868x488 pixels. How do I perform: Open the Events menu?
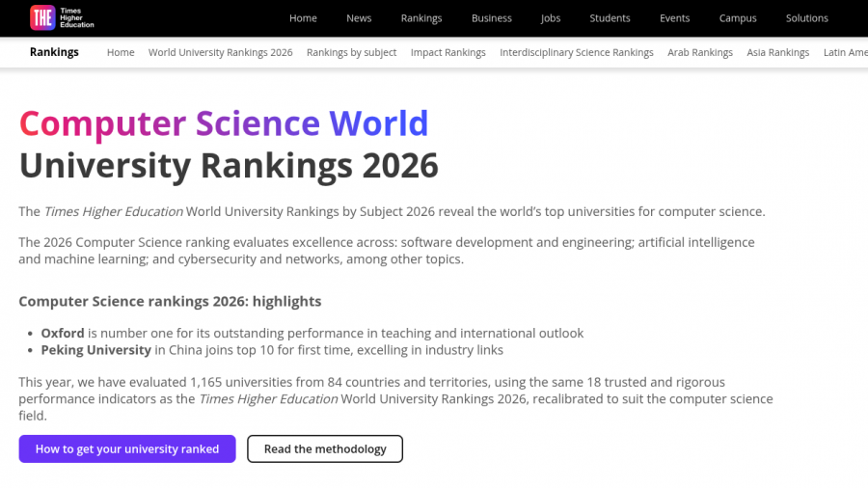[x=674, y=18]
